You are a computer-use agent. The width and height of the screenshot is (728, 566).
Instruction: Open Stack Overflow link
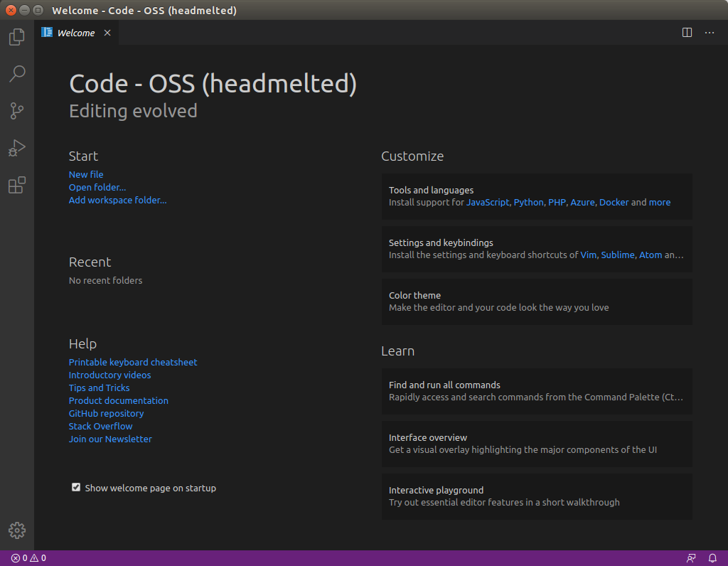[x=100, y=426]
